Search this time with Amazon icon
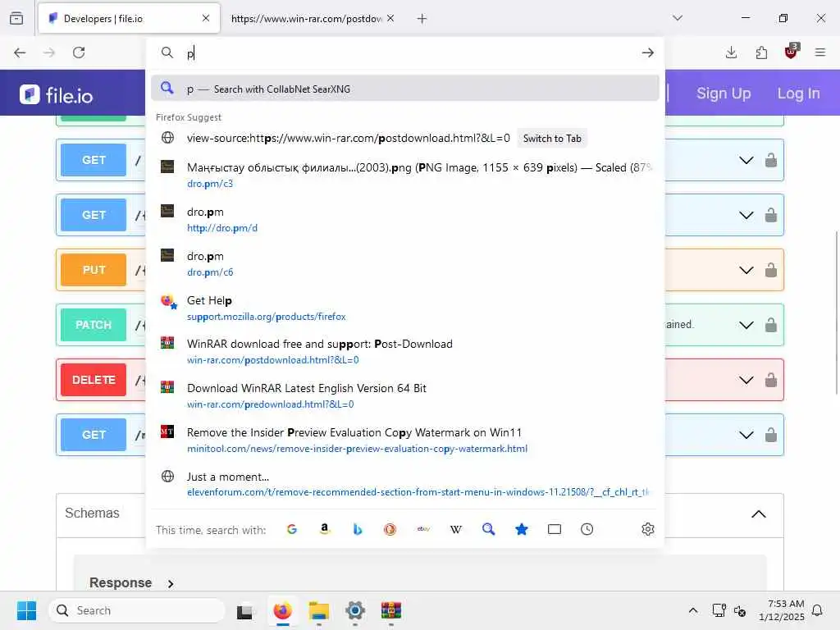 click(x=324, y=529)
